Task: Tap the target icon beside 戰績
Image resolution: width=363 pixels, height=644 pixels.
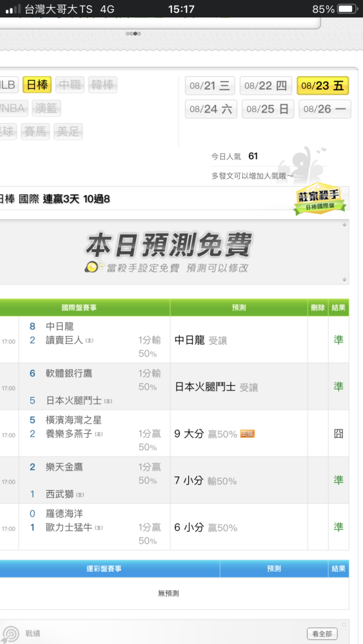Action: pyautogui.click(x=11, y=634)
